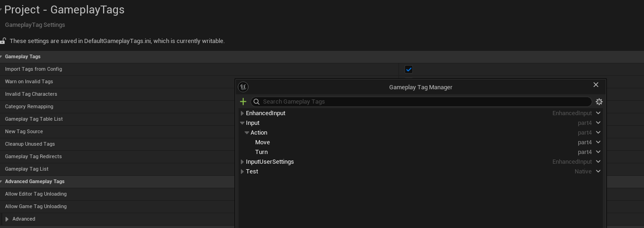
Task: Open the options dropdown for the InputUserSettings row
Action: pyautogui.click(x=598, y=161)
